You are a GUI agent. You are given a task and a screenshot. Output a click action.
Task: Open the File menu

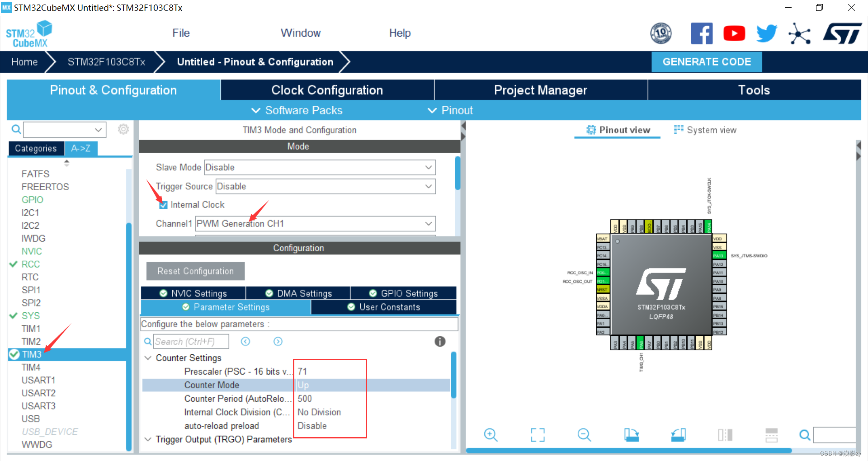click(181, 33)
